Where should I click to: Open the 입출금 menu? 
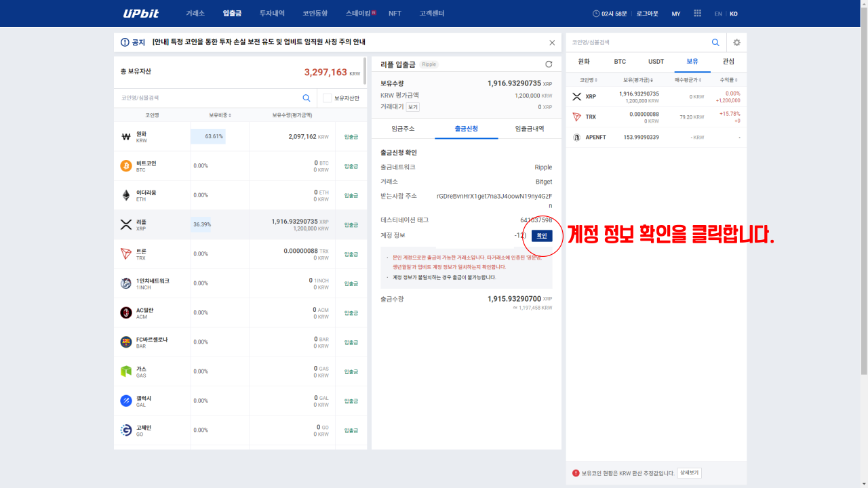pos(232,14)
